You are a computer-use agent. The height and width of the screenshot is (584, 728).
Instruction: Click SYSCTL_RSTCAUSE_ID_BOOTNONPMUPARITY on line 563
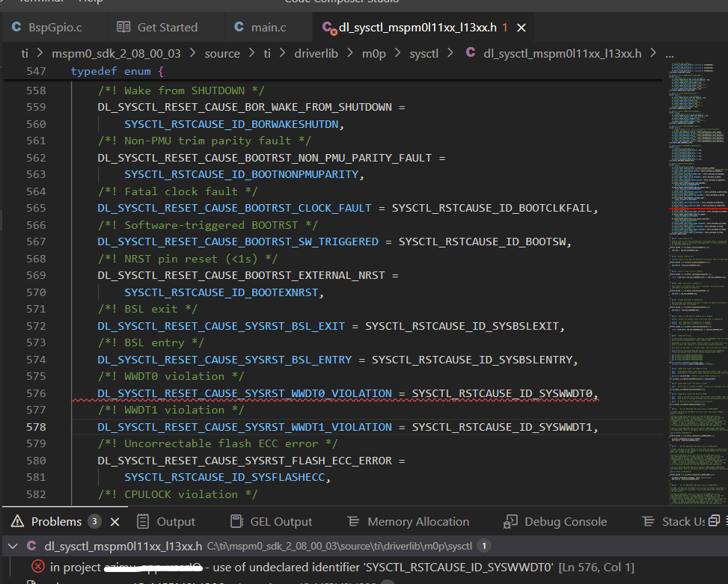242,174
